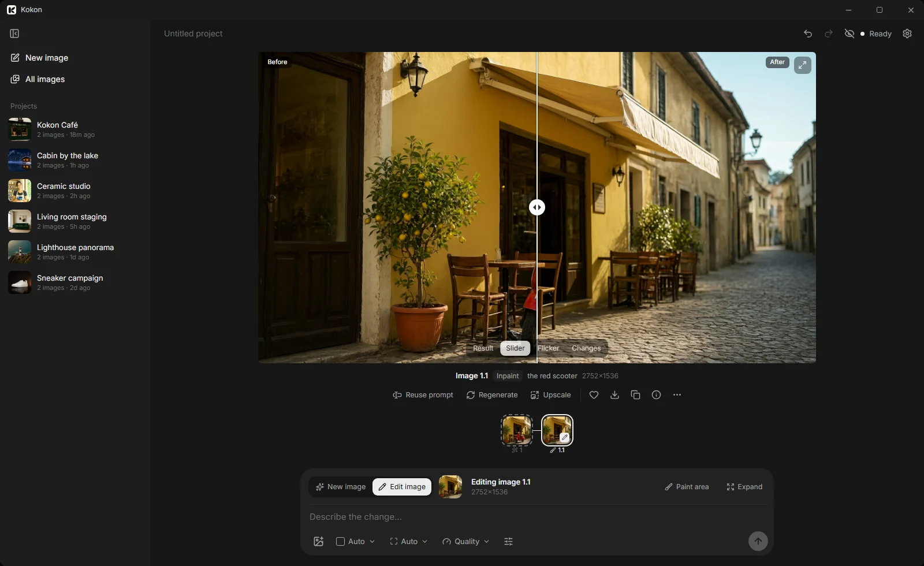Switch to the Flicker view tab
The height and width of the screenshot is (566, 924).
pos(548,348)
